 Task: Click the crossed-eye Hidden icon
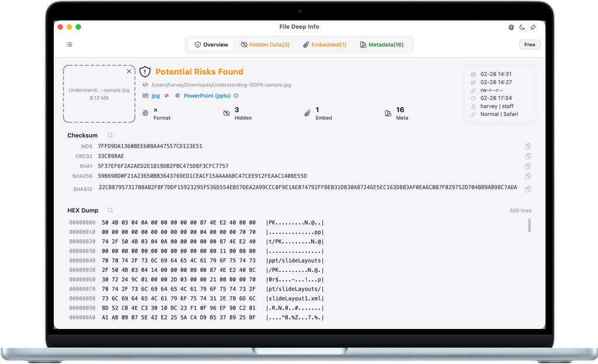[x=227, y=113]
